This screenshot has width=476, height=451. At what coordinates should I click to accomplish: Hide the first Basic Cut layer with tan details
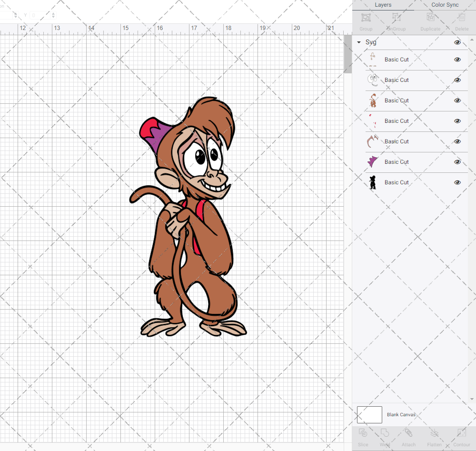coord(457,60)
